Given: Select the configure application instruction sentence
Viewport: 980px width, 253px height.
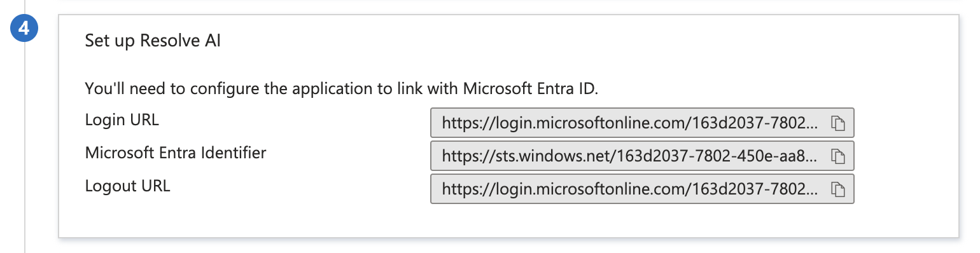Looking at the screenshot, I should [342, 88].
